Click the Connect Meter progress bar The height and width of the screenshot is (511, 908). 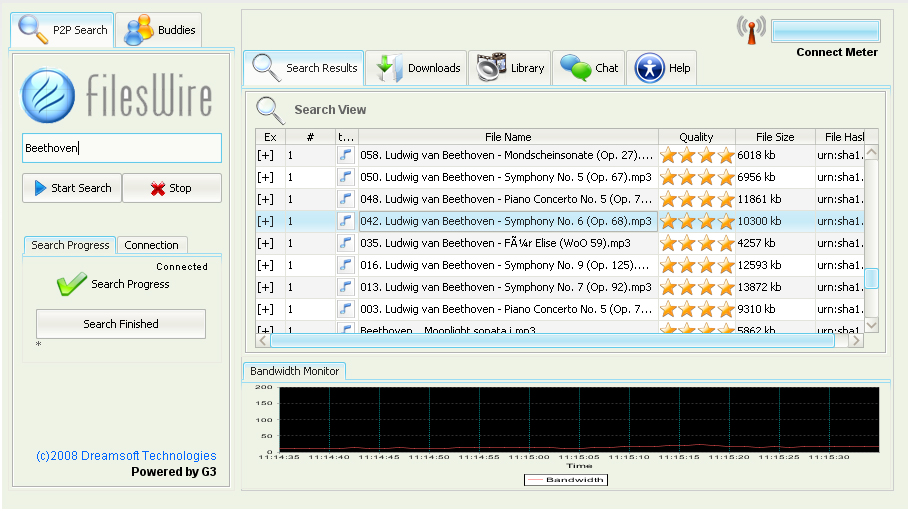[x=826, y=31]
